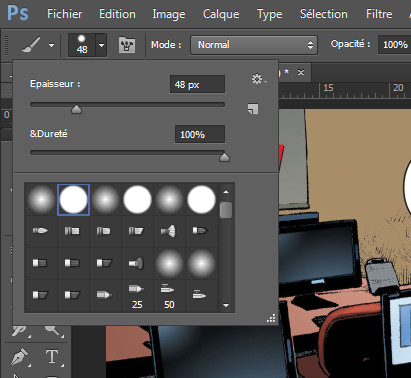
Task: Select the last hard round brush in top row
Action: 201,200
